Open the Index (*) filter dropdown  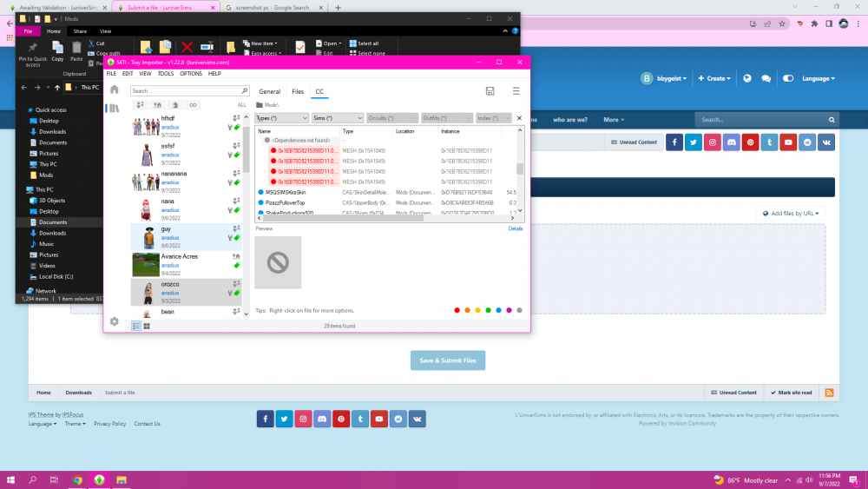(x=494, y=118)
